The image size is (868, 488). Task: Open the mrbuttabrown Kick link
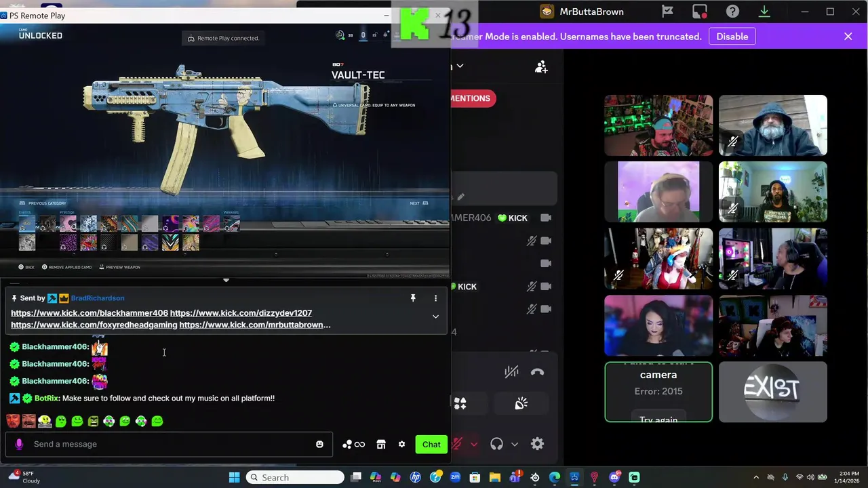click(x=255, y=325)
